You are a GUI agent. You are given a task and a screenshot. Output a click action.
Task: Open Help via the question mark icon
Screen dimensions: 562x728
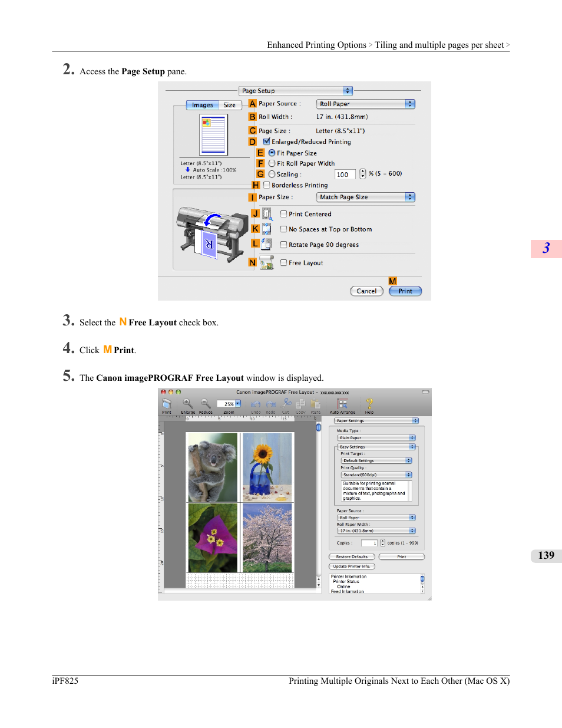tap(369, 404)
